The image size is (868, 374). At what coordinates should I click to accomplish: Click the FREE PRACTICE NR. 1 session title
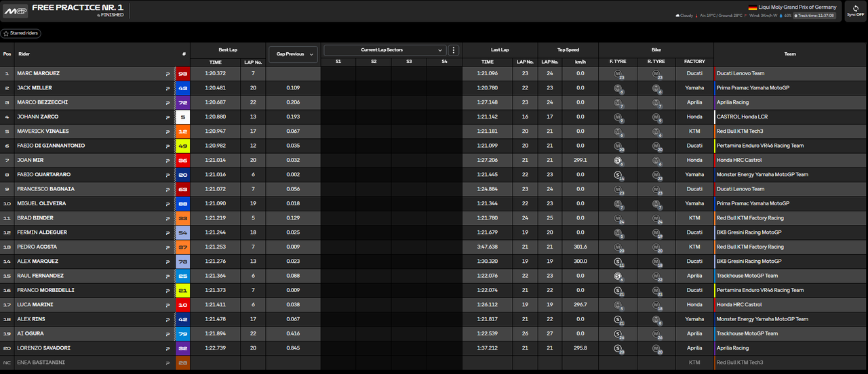pyautogui.click(x=77, y=7)
